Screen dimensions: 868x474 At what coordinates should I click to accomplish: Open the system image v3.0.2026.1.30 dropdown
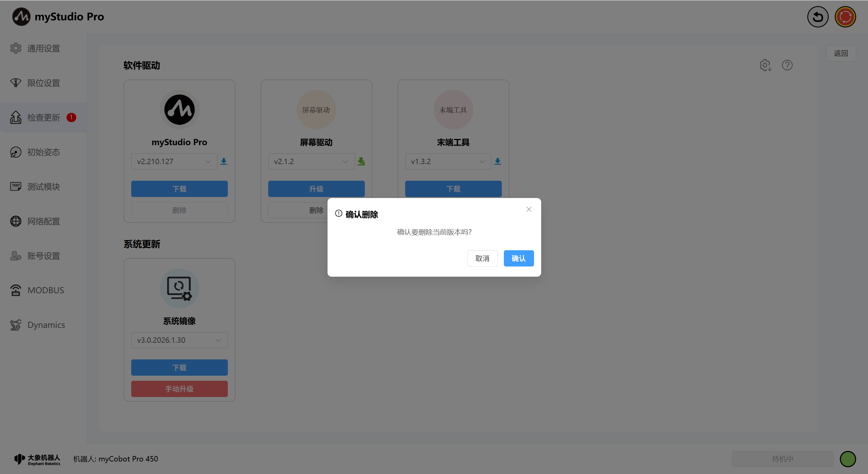(x=179, y=340)
